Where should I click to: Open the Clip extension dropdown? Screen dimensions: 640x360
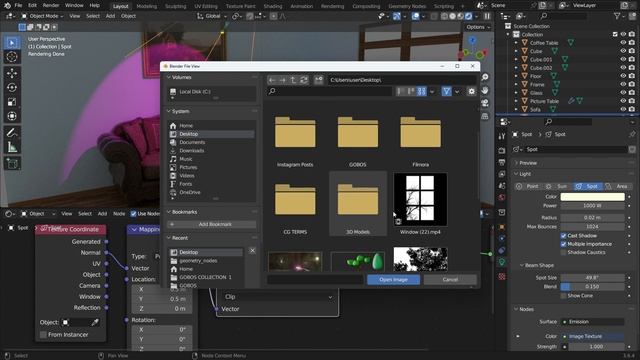click(278, 297)
